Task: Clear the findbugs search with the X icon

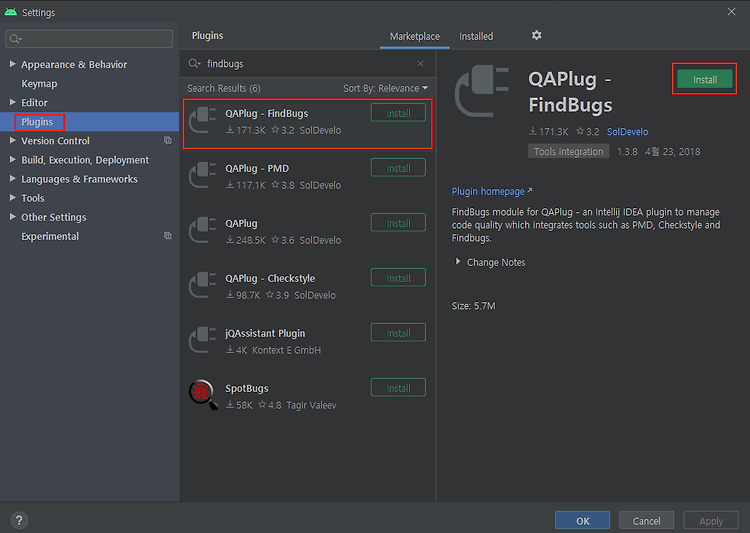Action: coord(420,64)
